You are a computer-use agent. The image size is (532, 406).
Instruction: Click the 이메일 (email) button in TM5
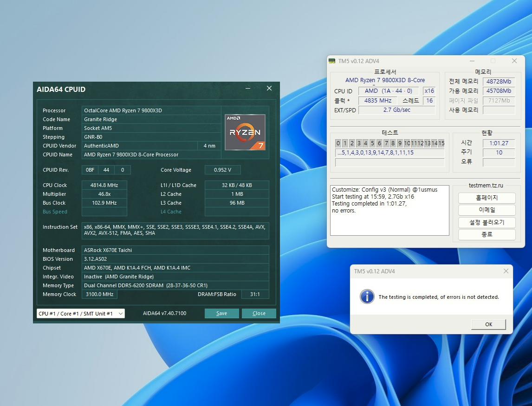pyautogui.click(x=487, y=210)
